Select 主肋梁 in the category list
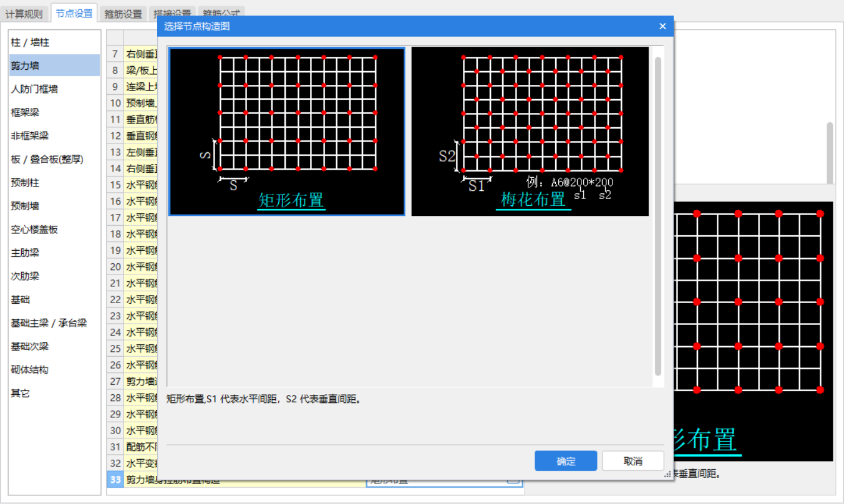 coord(54,253)
